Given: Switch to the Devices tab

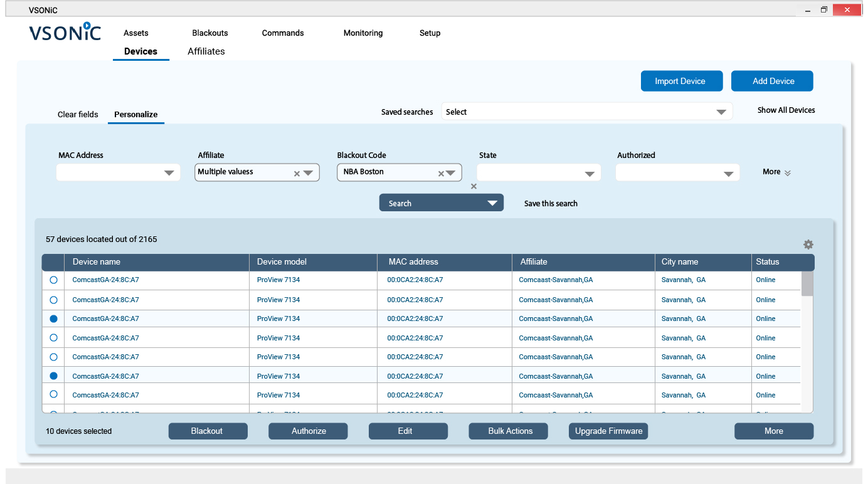Looking at the screenshot, I should [x=140, y=51].
